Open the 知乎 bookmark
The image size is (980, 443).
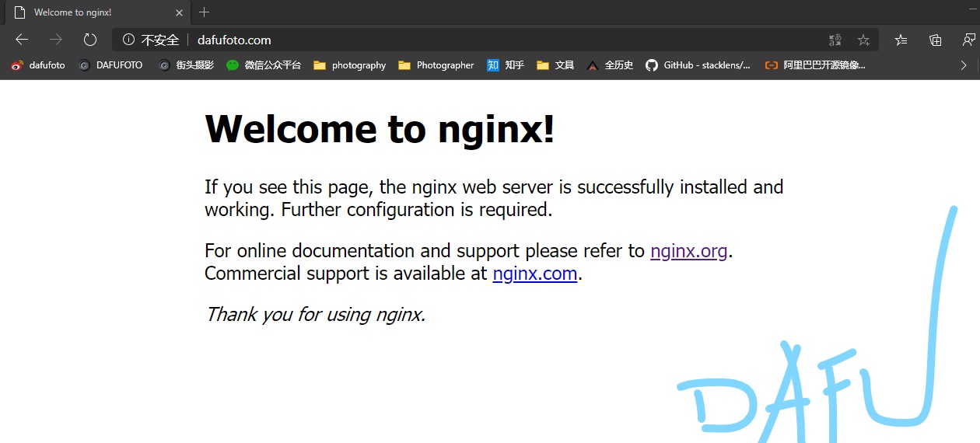pyautogui.click(x=506, y=65)
